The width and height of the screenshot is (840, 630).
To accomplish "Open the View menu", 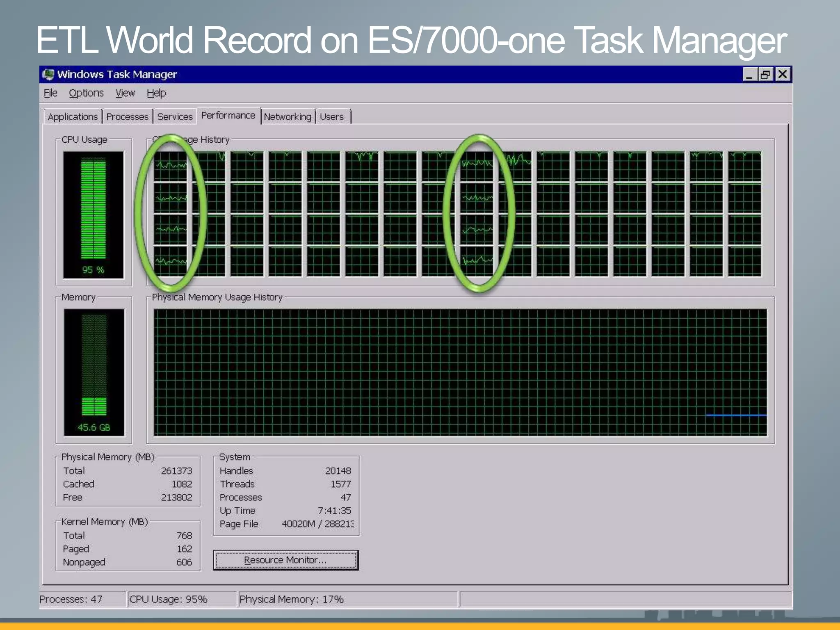I will click(125, 93).
